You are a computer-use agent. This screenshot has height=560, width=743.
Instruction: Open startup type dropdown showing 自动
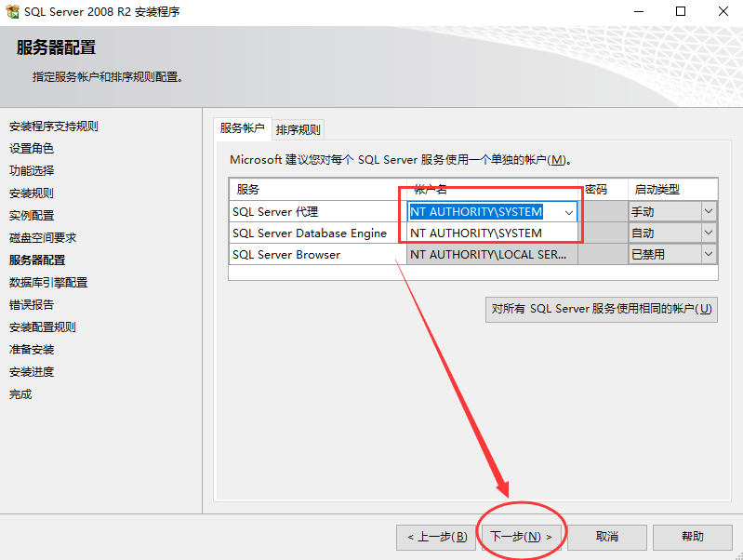pyautogui.click(x=709, y=233)
